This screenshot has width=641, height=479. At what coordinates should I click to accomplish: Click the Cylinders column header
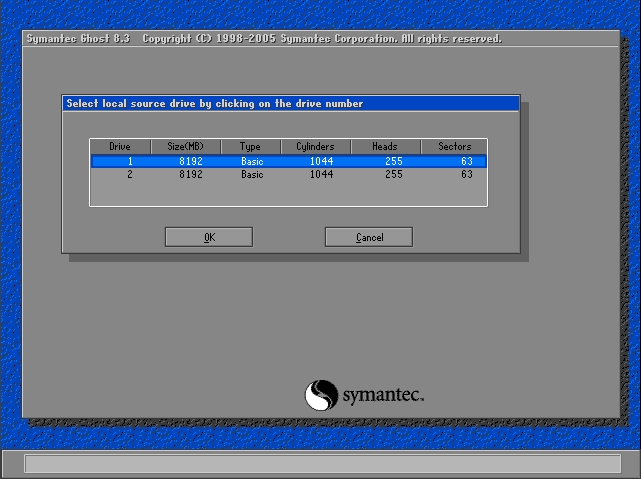[x=316, y=146]
